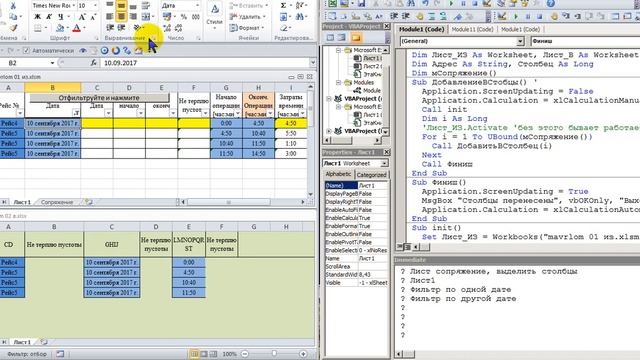Switch to the Alphabetic properties tab

pyautogui.click(x=338, y=174)
